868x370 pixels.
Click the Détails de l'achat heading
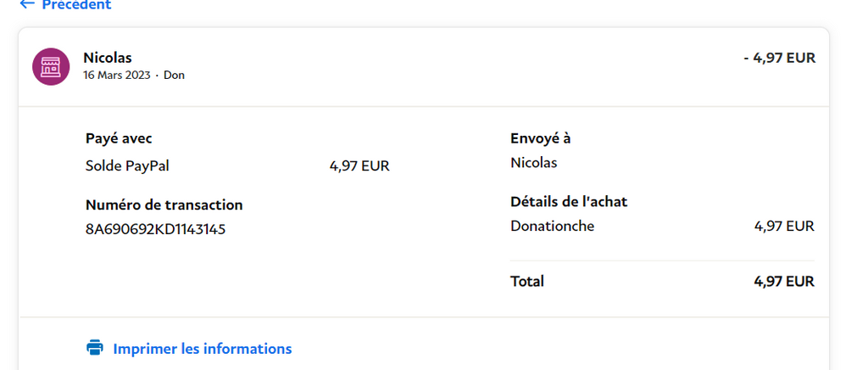tap(569, 202)
